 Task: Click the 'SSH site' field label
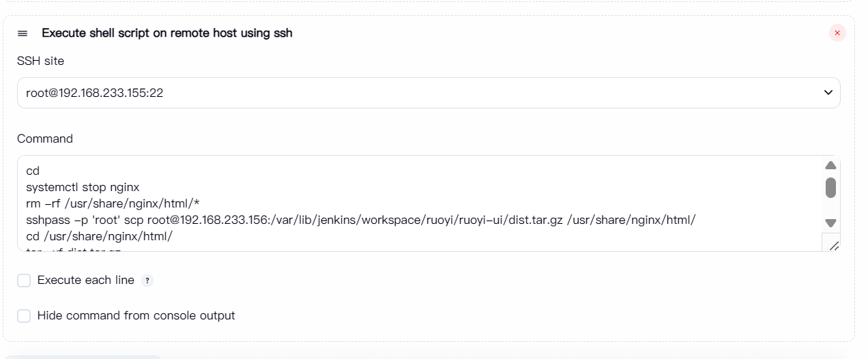[x=40, y=61]
